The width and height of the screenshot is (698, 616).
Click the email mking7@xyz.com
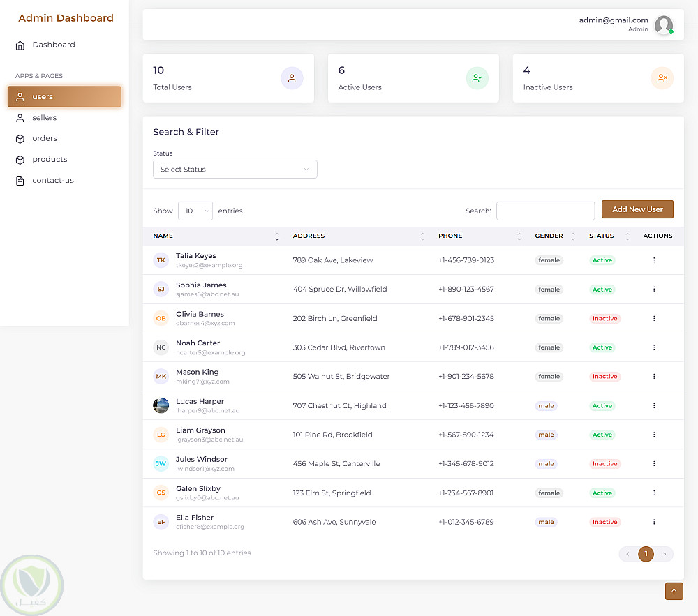(x=202, y=382)
